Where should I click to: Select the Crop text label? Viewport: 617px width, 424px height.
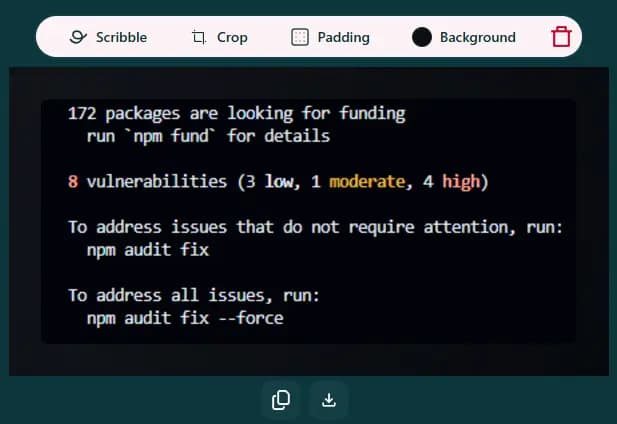click(232, 38)
